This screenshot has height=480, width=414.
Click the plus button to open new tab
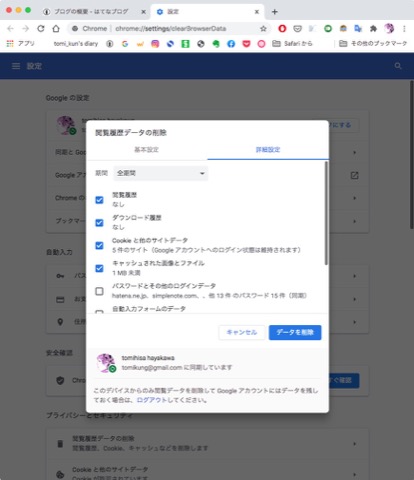[x=274, y=12]
